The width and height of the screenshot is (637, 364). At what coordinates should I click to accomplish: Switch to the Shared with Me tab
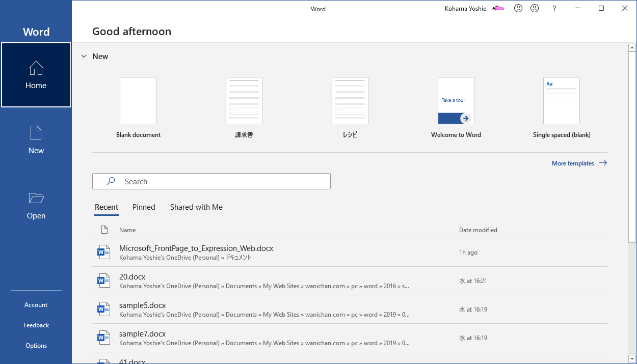pos(196,207)
